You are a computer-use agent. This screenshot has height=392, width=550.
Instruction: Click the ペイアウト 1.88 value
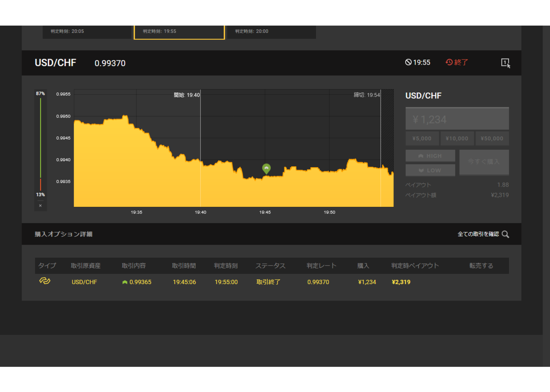(x=503, y=185)
